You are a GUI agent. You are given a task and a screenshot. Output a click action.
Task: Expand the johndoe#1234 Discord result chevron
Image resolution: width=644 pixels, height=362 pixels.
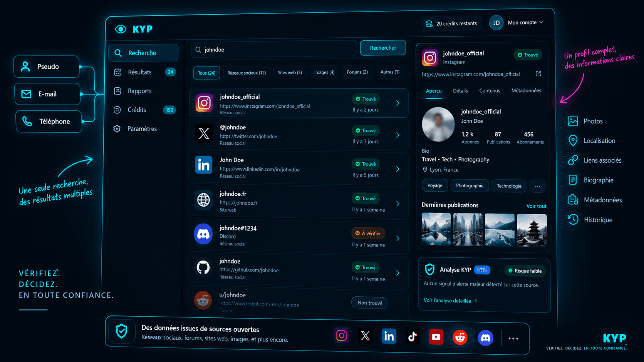tap(398, 239)
